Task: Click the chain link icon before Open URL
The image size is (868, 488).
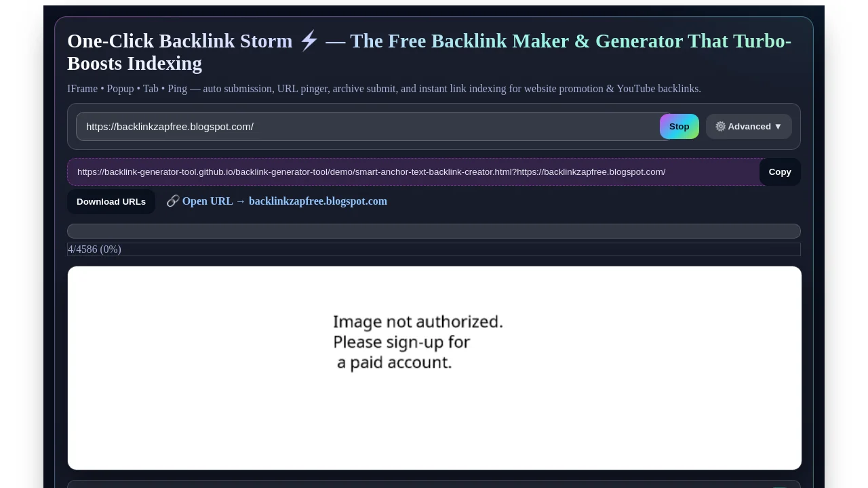Action: tap(173, 201)
